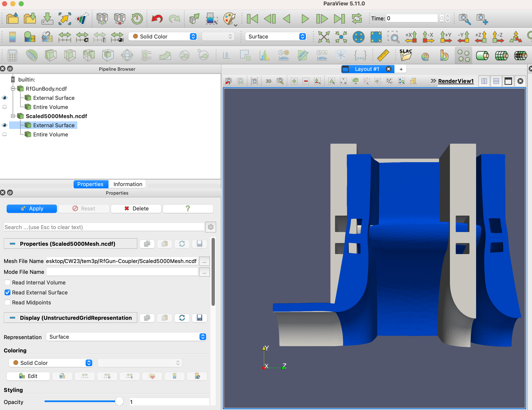The height and width of the screenshot is (410, 532).
Task: Open the Coloring Solid Color dropdown in Properties
Action: pos(51,363)
